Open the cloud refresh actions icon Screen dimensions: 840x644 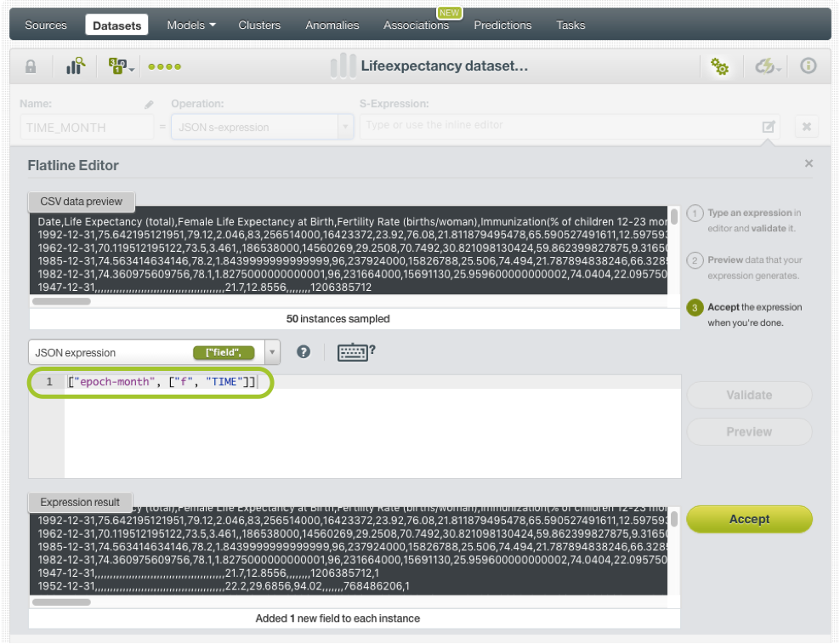pos(766,66)
